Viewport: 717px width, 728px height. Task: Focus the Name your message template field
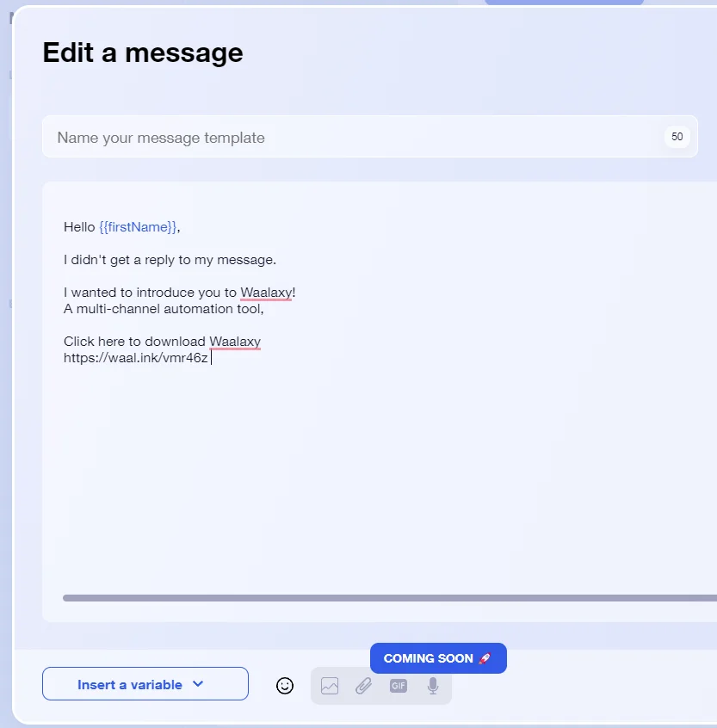[370, 137]
